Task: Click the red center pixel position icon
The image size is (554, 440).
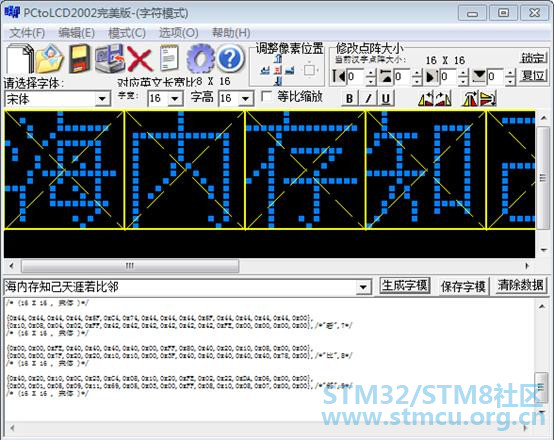Action: click(x=278, y=70)
